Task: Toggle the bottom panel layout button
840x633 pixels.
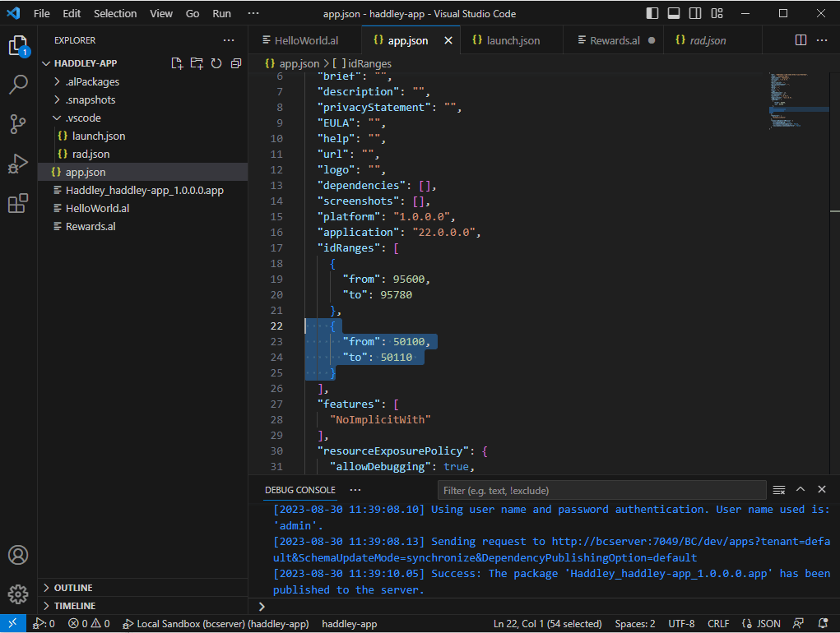Action: pyautogui.click(x=674, y=14)
